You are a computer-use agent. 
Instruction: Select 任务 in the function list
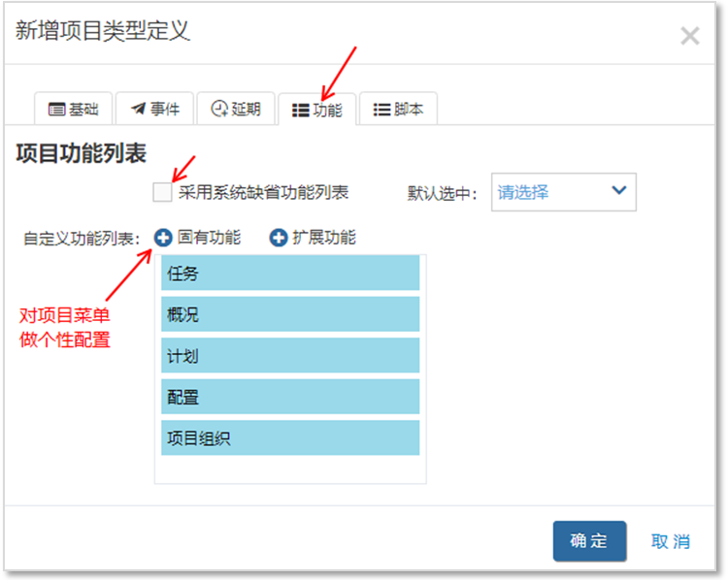click(290, 274)
